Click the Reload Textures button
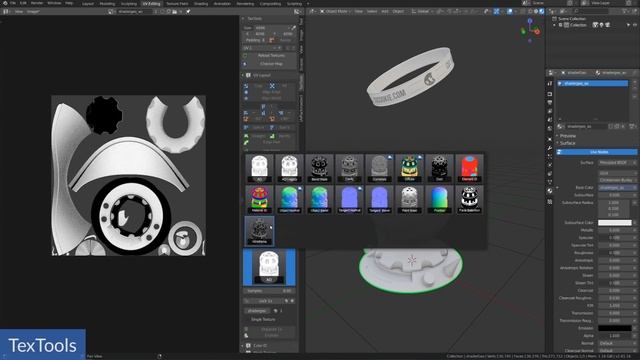Image resolution: width=640 pixels, height=360 pixels. click(271, 56)
